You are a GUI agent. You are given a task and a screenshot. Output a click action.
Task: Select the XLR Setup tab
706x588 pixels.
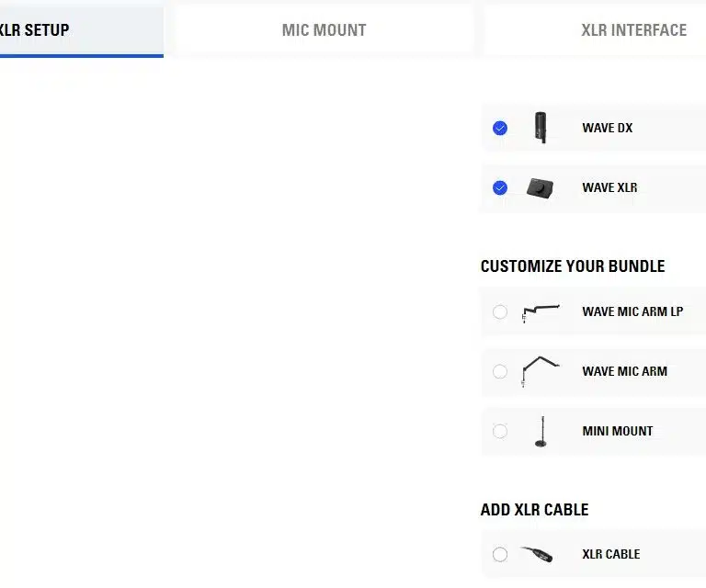pyautogui.click(x=37, y=30)
